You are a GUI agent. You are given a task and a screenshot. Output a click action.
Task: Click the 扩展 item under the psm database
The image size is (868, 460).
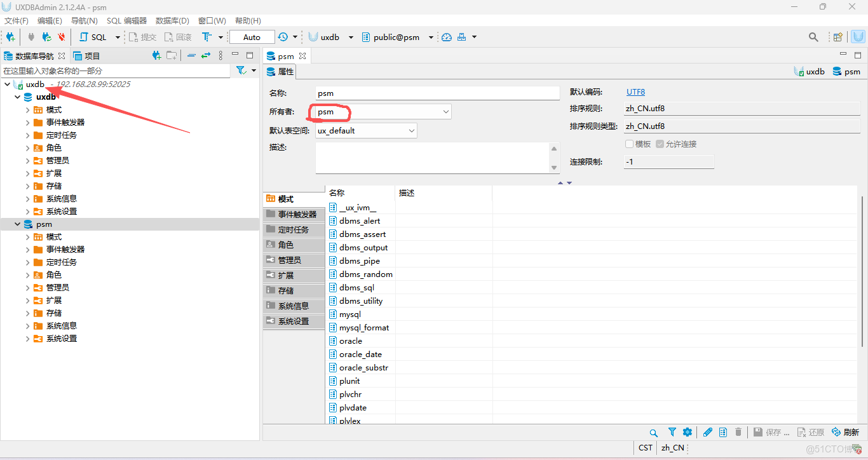coord(54,301)
